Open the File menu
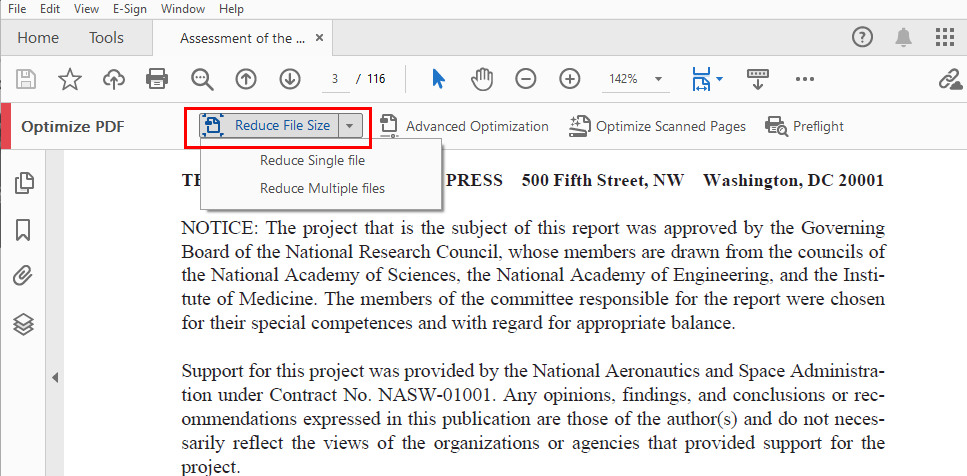 [x=17, y=9]
